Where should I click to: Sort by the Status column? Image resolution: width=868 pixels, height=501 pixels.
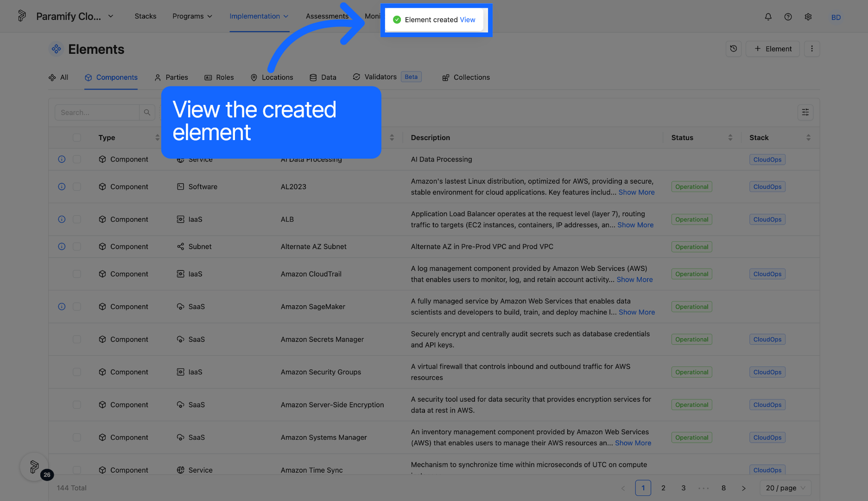(730, 138)
